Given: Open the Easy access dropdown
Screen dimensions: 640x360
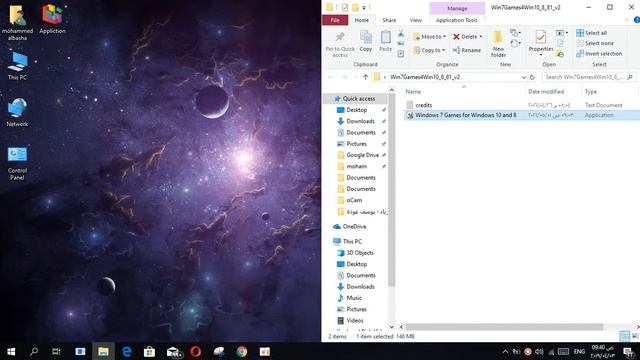Looking at the screenshot, I should (x=515, y=43).
